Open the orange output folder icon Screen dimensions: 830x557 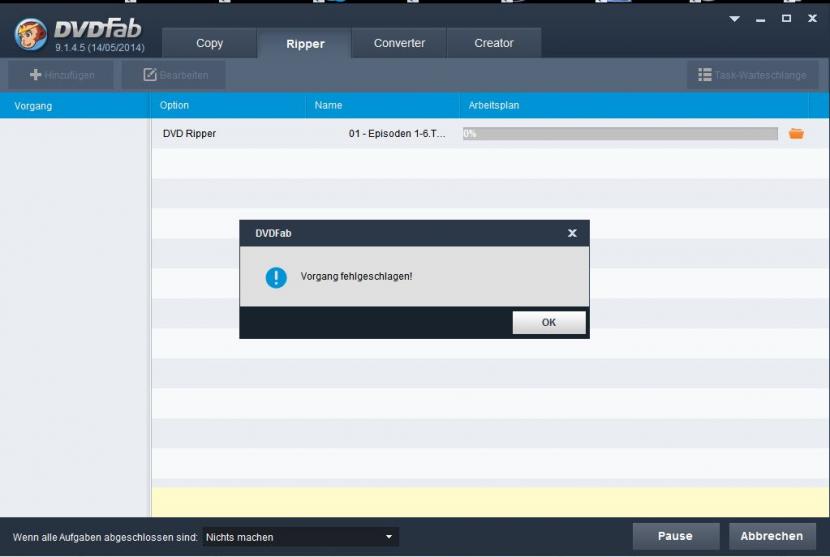point(796,133)
